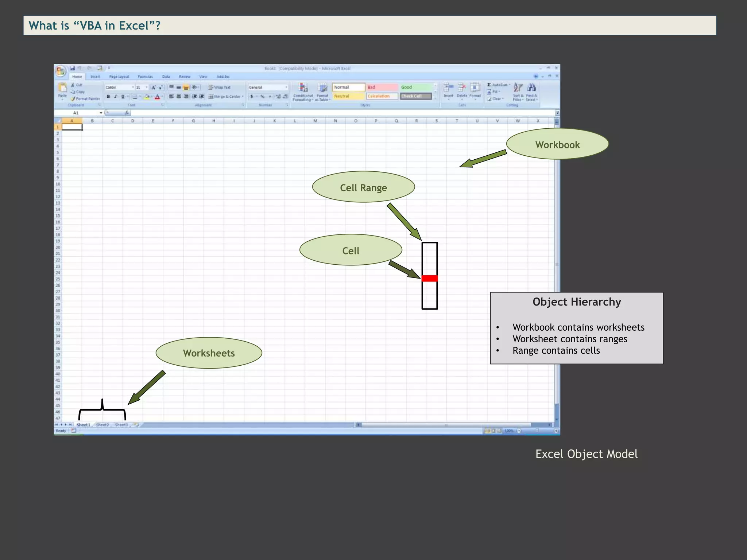This screenshot has width=747, height=560.
Task: Click the Decrease Decimal icon
Action: coord(285,97)
